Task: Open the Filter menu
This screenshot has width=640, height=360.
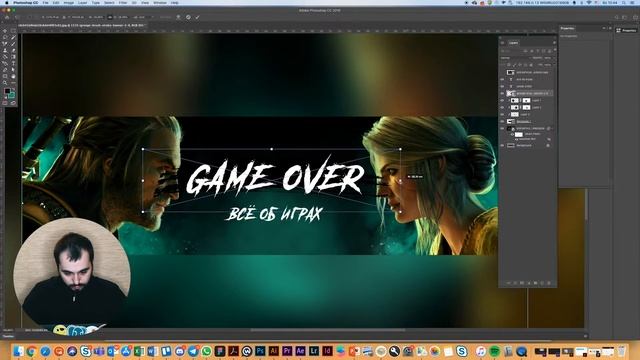Action: click(123, 2)
